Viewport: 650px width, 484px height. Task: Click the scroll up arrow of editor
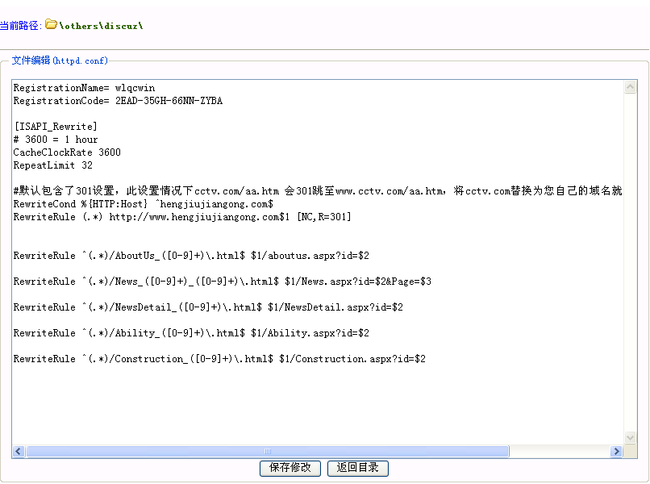pyautogui.click(x=630, y=87)
